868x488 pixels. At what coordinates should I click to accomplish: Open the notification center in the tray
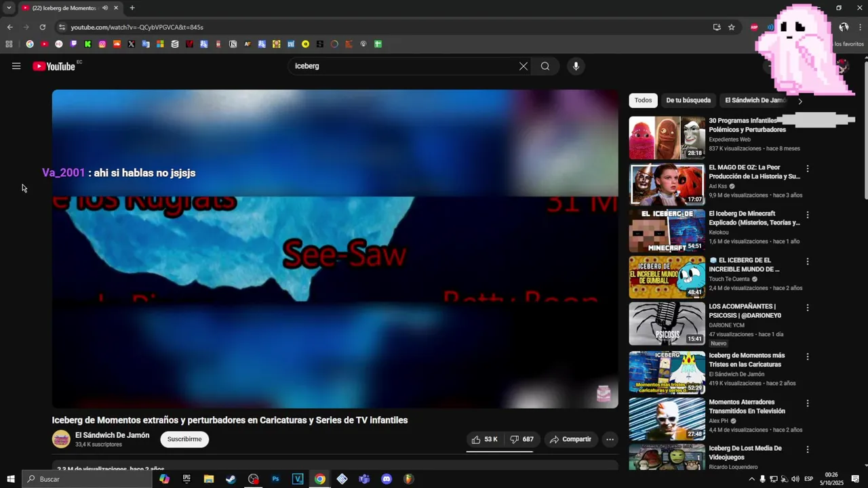855,479
